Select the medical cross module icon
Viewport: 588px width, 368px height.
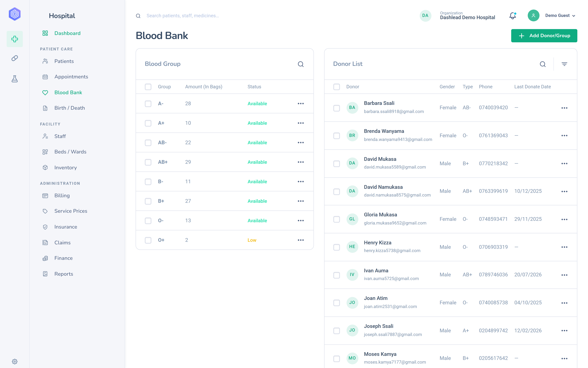click(15, 39)
